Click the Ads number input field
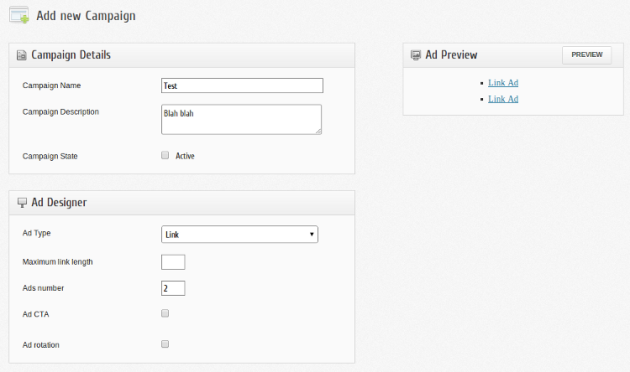The height and width of the screenshot is (372, 630). 173,288
